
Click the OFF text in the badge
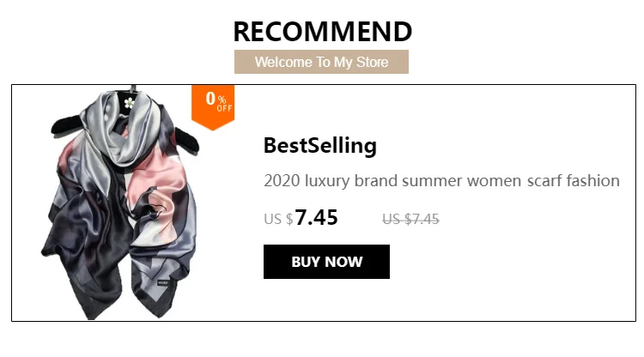point(225,108)
